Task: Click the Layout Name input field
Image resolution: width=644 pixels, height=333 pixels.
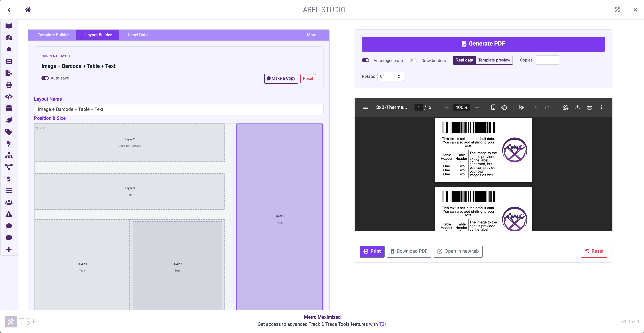Action: [178, 109]
